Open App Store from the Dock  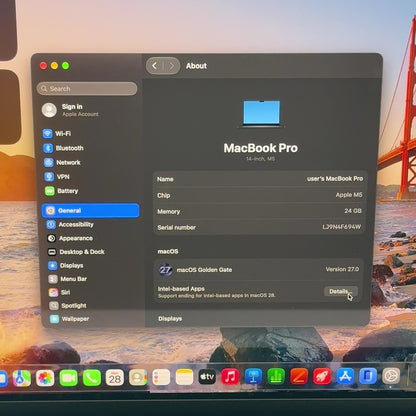(345, 377)
